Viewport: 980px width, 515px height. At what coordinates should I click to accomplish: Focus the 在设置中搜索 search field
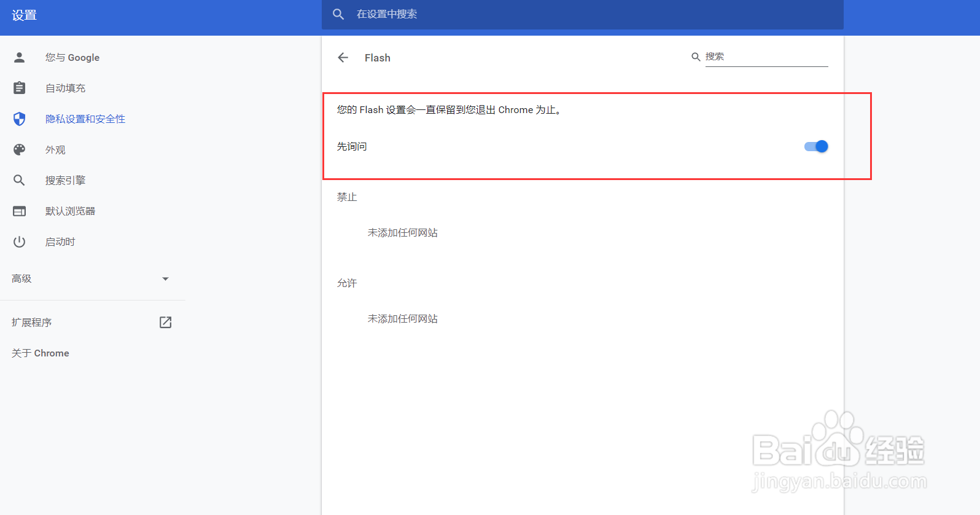click(582, 14)
